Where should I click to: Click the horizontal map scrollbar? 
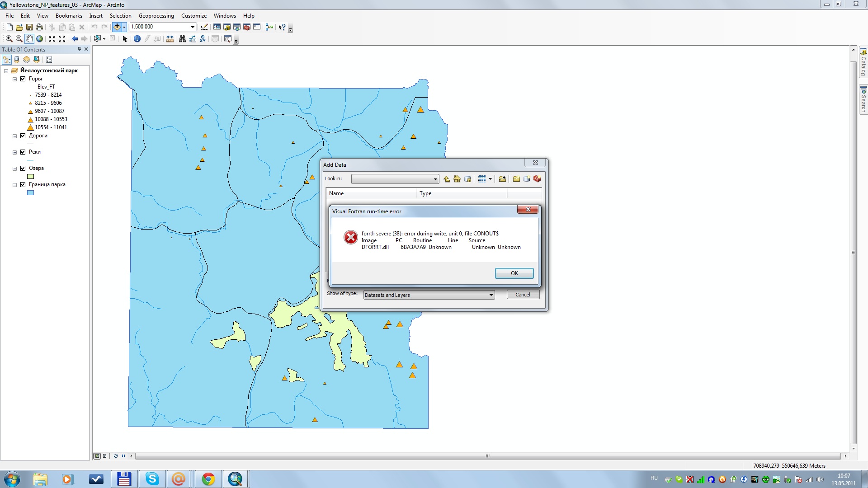(x=488, y=456)
